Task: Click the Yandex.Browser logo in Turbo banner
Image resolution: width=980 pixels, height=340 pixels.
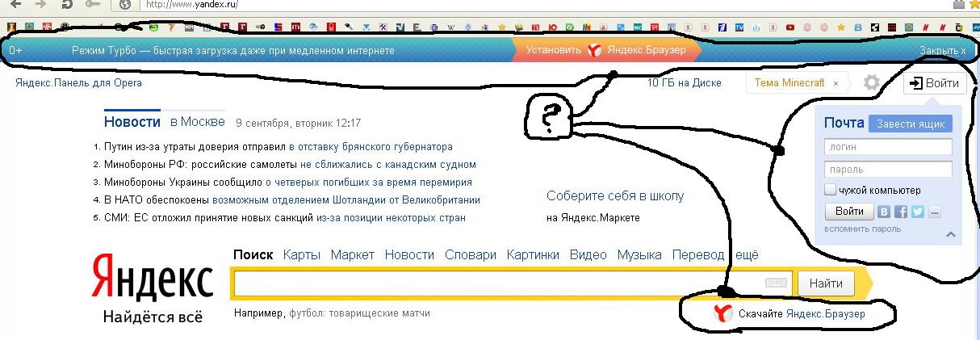Action: click(593, 50)
